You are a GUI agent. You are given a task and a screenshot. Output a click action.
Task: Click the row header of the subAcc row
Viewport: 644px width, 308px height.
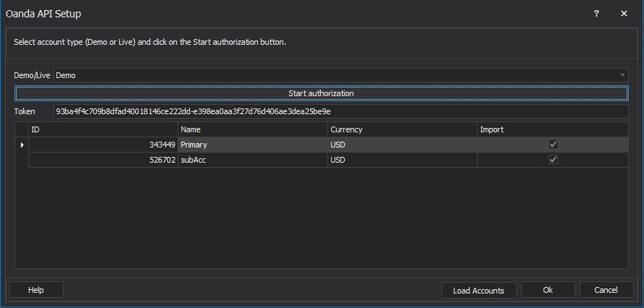(22, 160)
